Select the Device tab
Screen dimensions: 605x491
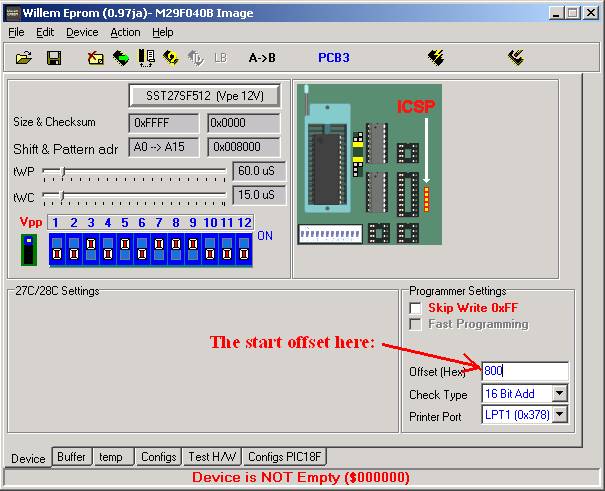(x=28, y=458)
